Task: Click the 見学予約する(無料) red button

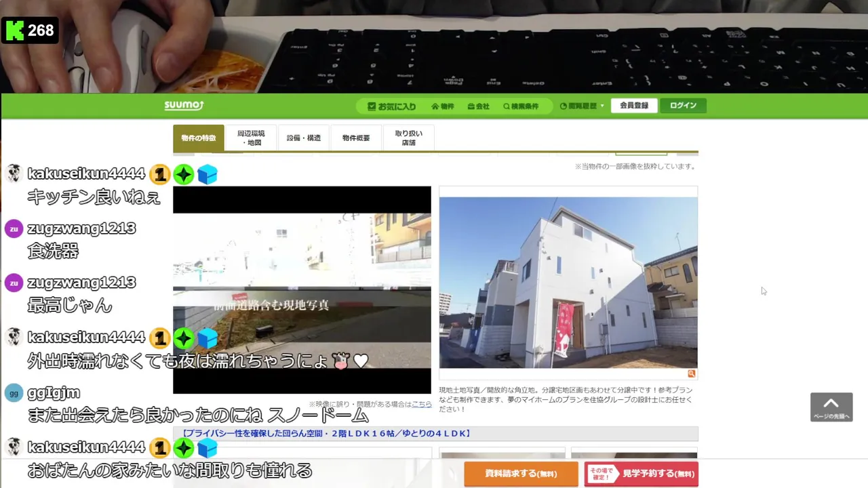Action: 641,474
